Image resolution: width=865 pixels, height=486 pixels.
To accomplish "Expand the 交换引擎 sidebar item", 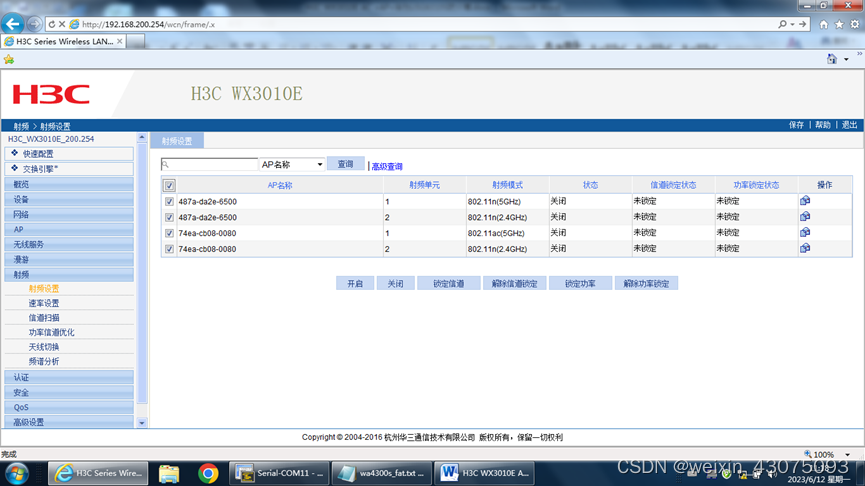I will click(69, 169).
